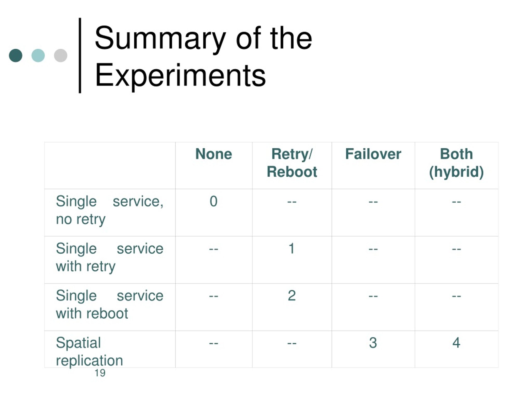Click the cell containing experiment 1
532x399 pixels.
[292, 260]
